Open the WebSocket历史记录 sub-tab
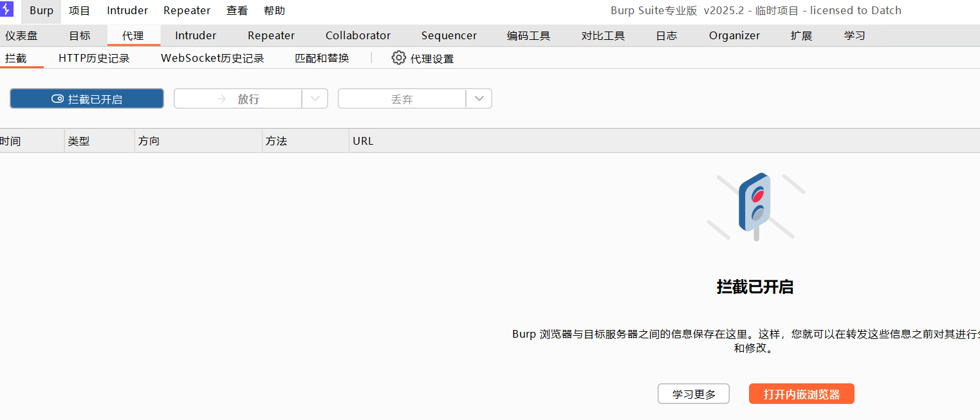 (212, 59)
